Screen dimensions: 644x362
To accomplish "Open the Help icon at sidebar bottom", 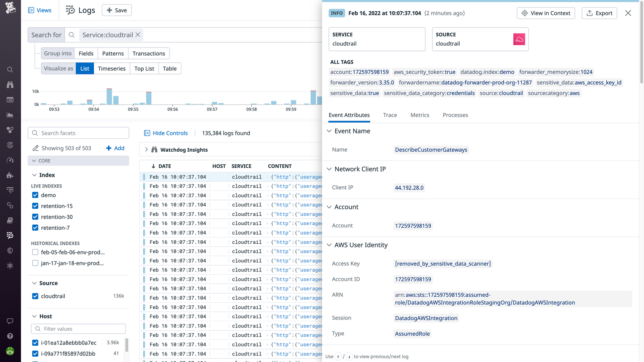I will point(10,336).
